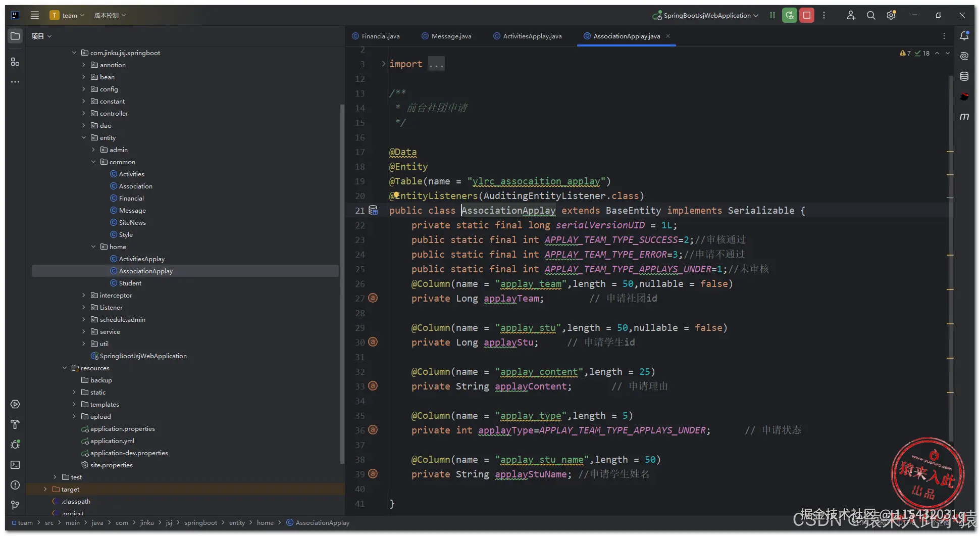
Task: Open Search Everywhere magnifier icon
Action: coord(871,15)
